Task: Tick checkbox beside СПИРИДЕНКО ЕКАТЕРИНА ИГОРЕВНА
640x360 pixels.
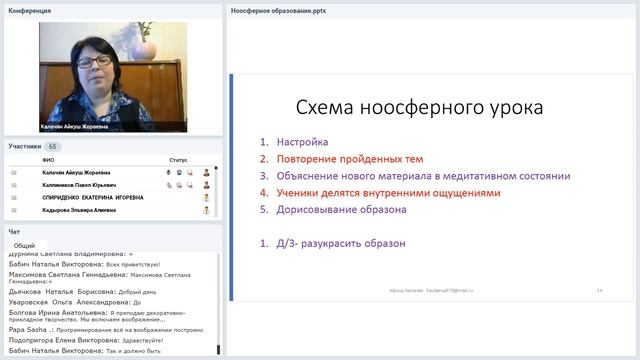Action: pos(14,198)
